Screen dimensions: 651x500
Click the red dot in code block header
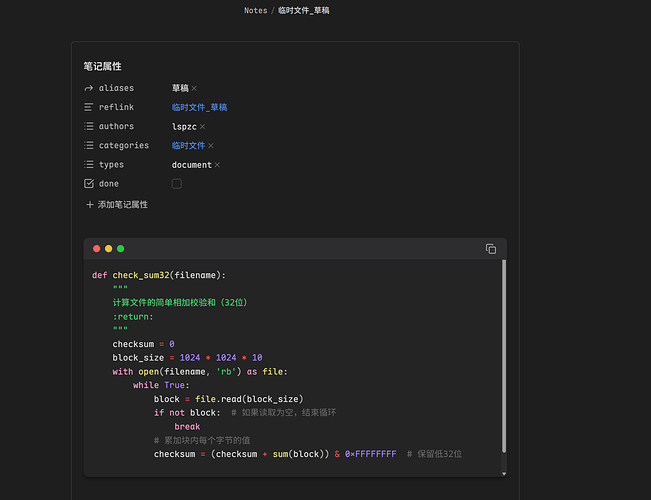(x=97, y=249)
